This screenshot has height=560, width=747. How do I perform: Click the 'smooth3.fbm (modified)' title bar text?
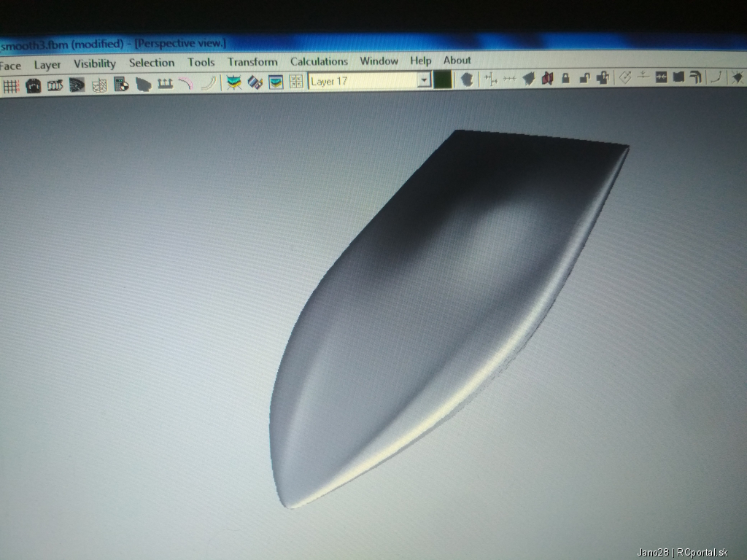[62, 45]
